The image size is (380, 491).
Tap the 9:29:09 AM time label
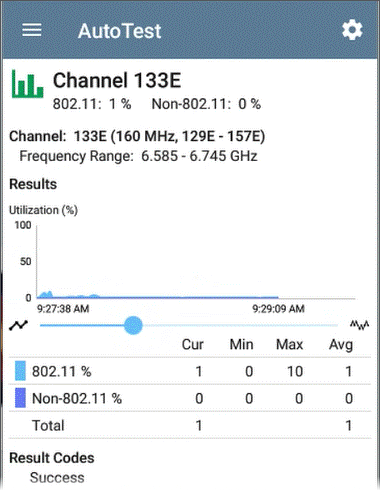pyautogui.click(x=278, y=309)
